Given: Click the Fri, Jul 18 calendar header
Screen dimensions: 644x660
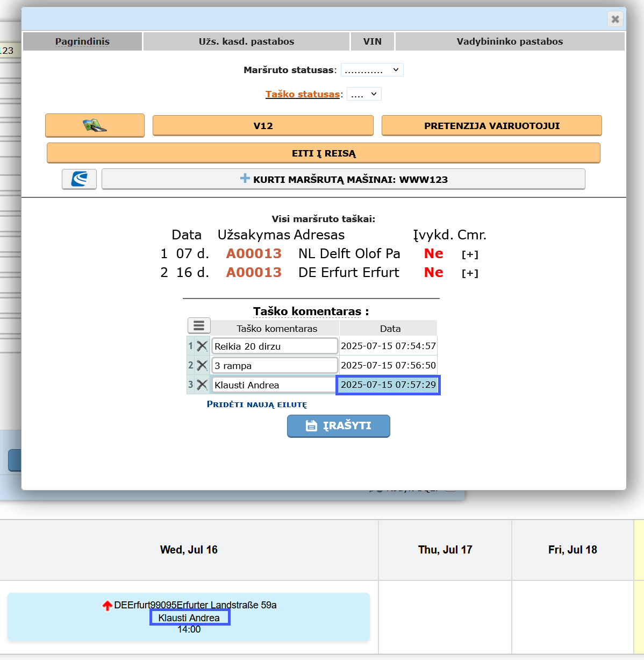Looking at the screenshot, I should pyautogui.click(x=573, y=550).
